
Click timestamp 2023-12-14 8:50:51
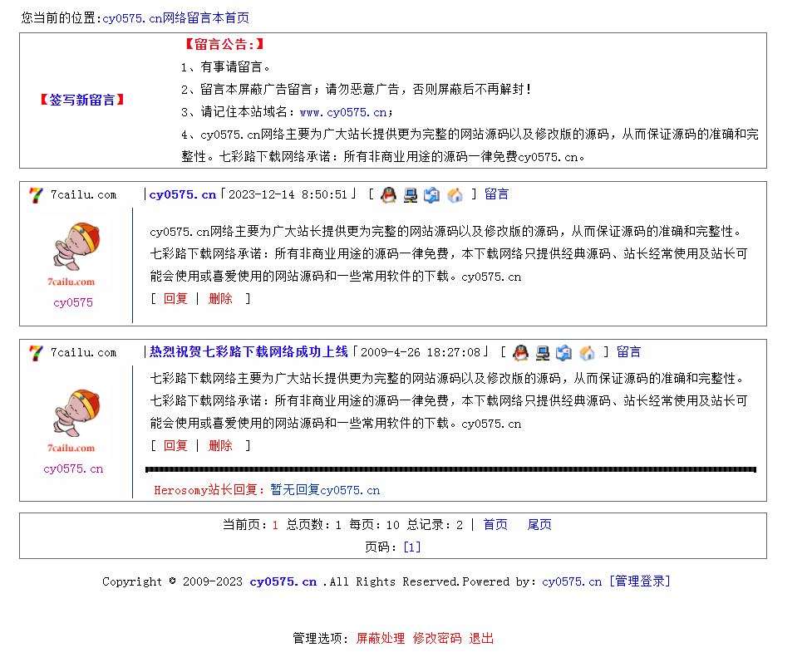[288, 194]
